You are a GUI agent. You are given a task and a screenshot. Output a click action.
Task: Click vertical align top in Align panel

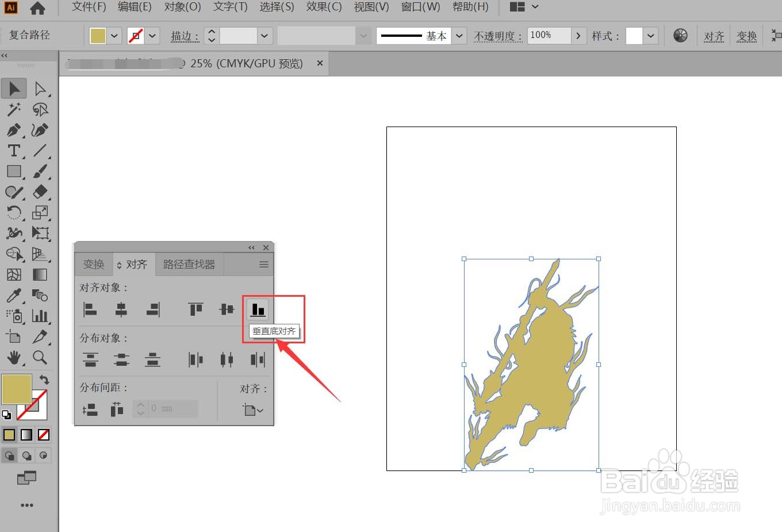195,310
